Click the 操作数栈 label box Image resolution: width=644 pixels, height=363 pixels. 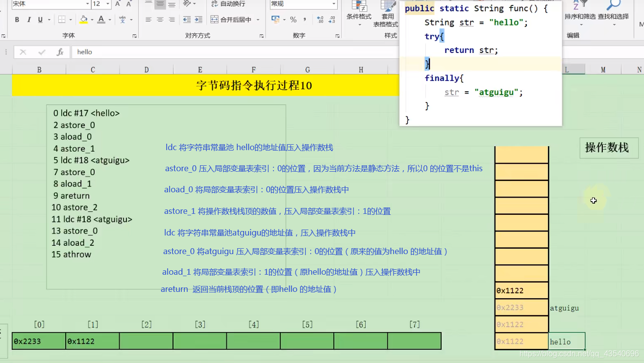point(609,148)
